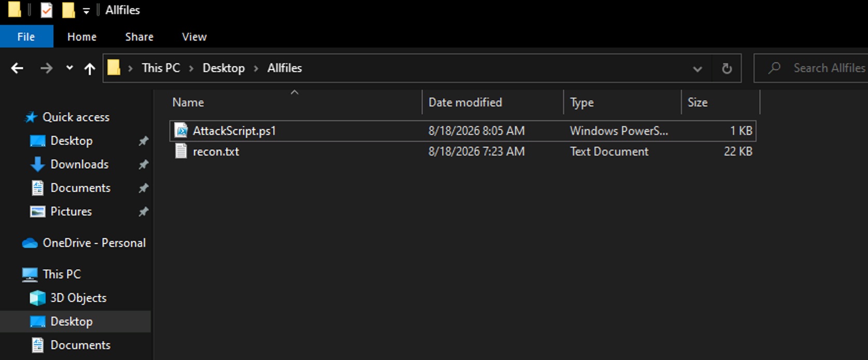Select Desktop under This PC

tap(71, 322)
